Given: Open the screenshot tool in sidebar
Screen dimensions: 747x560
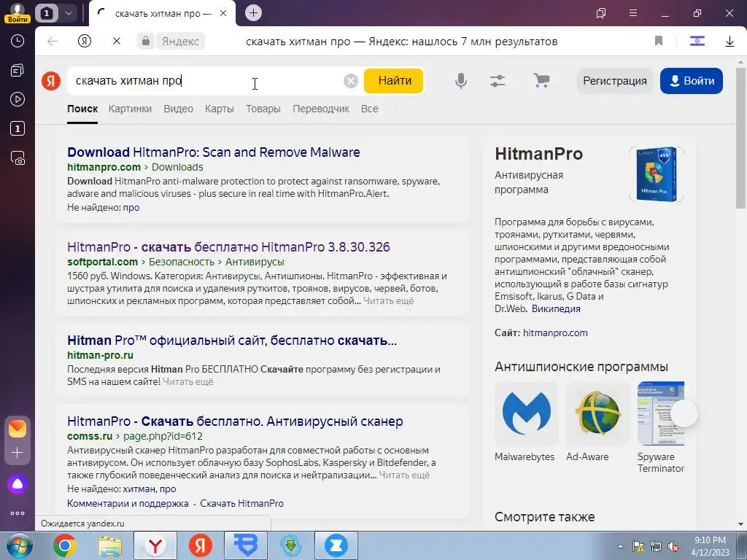Looking at the screenshot, I should [x=18, y=158].
